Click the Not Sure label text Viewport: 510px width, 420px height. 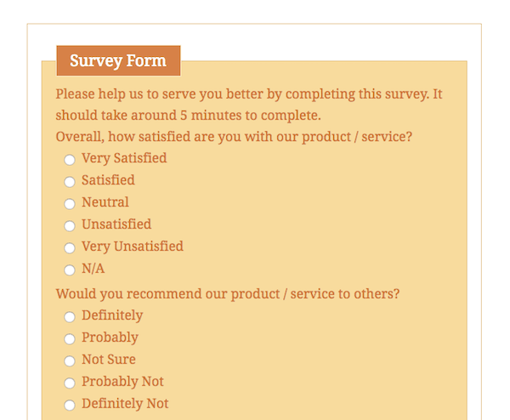click(x=109, y=360)
